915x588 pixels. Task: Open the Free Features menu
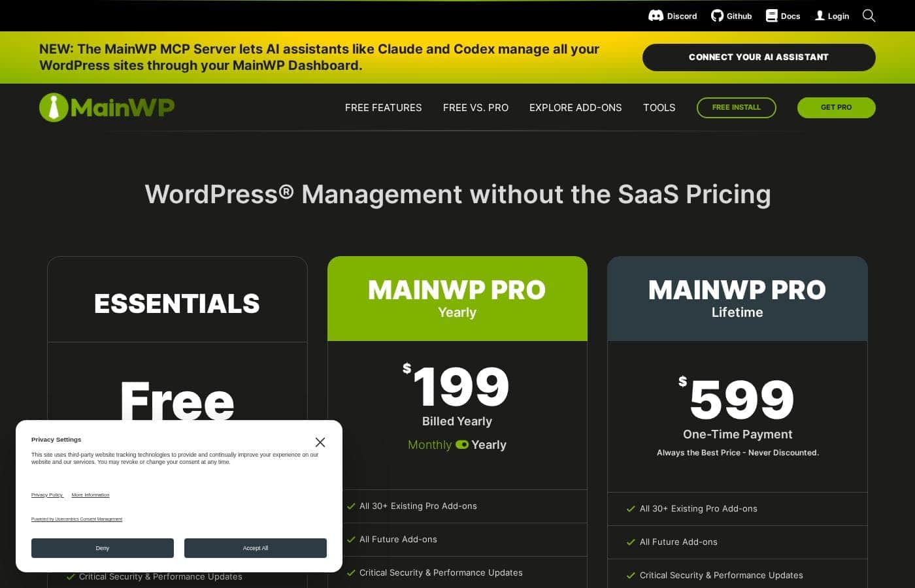click(x=384, y=108)
